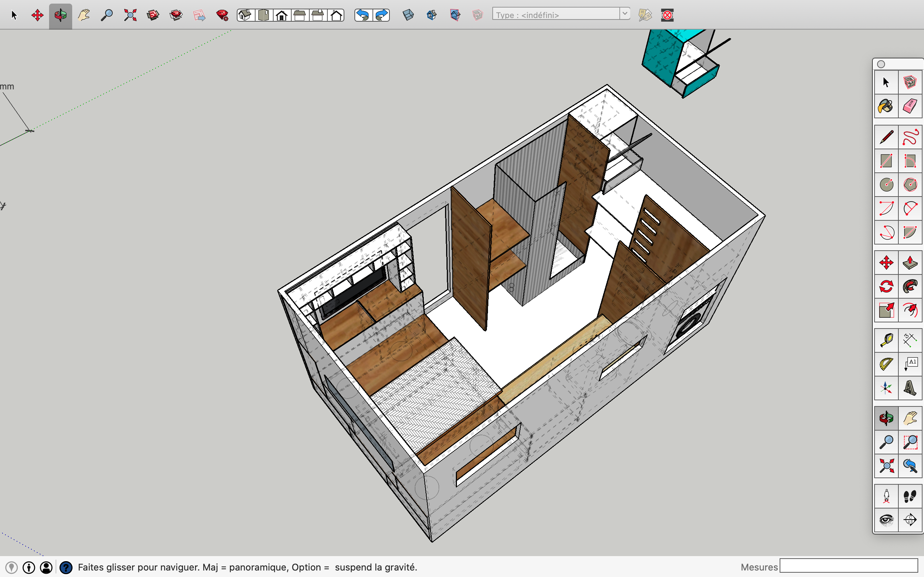Select the Follow Me tool
924x577 pixels.
tap(910, 286)
